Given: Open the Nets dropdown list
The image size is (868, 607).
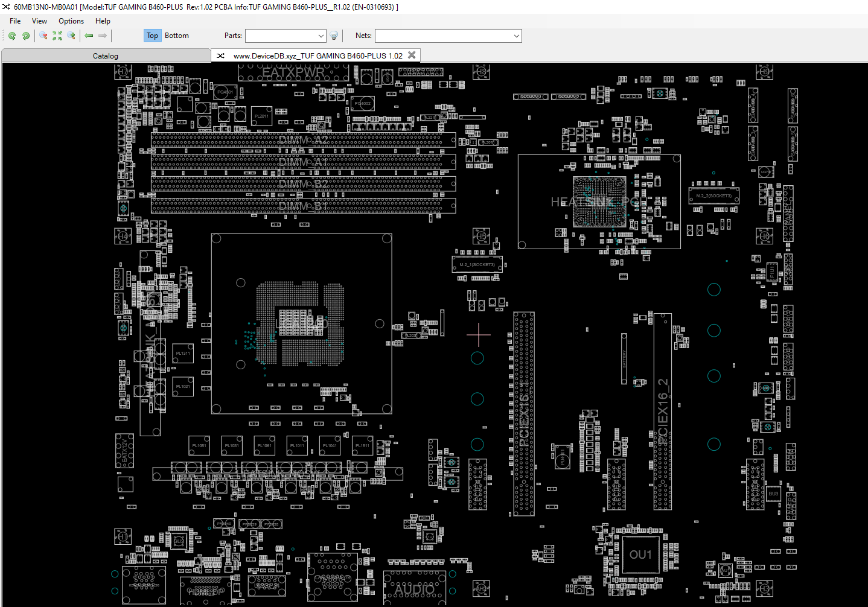Looking at the screenshot, I should click(517, 36).
